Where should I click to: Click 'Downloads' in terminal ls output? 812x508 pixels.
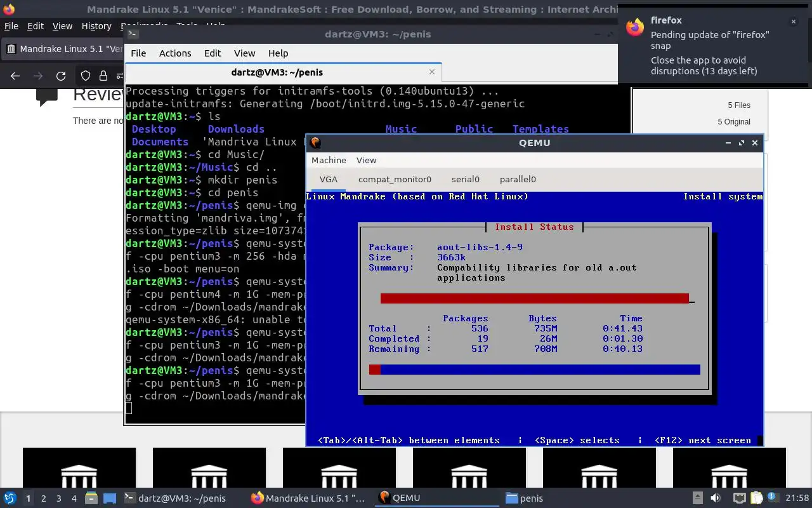tap(236, 129)
